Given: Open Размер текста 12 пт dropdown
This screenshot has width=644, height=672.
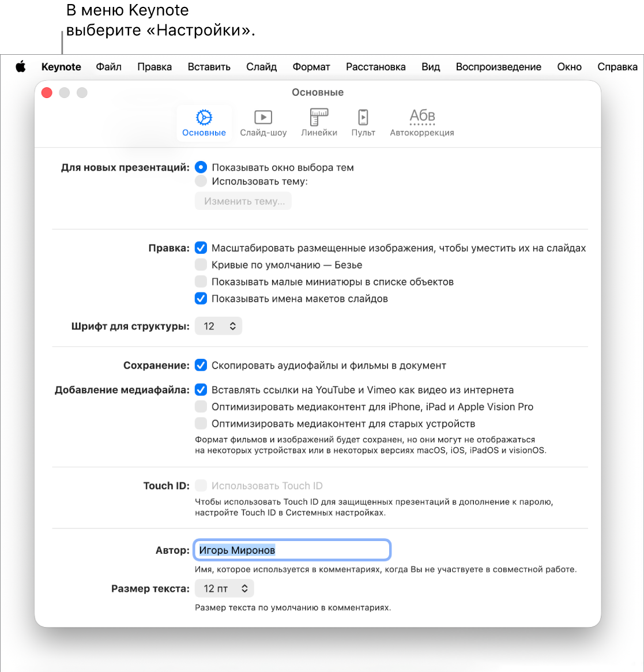Looking at the screenshot, I should pyautogui.click(x=224, y=588).
